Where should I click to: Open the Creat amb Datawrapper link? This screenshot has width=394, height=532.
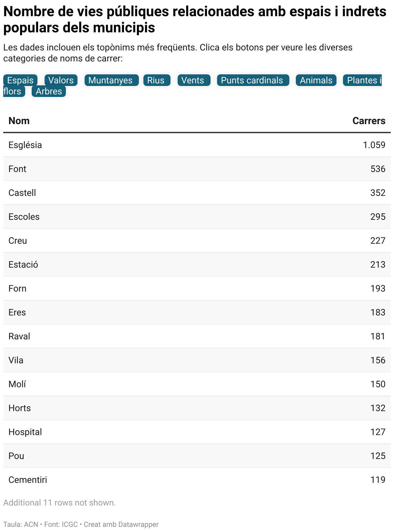121,524
